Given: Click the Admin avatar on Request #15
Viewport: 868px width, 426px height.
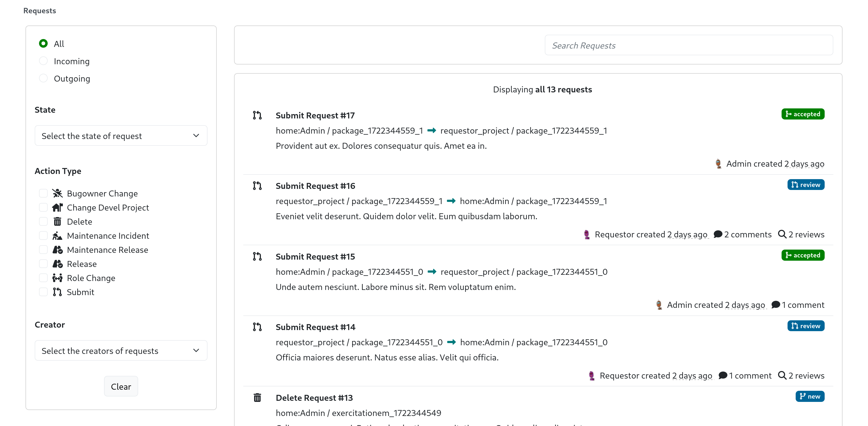Looking at the screenshot, I should 659,304.
